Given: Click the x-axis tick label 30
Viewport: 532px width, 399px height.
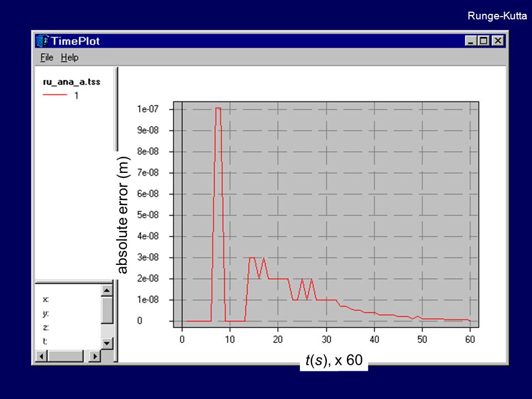Looking at the screenshot, I should click(x=326, y=339).
